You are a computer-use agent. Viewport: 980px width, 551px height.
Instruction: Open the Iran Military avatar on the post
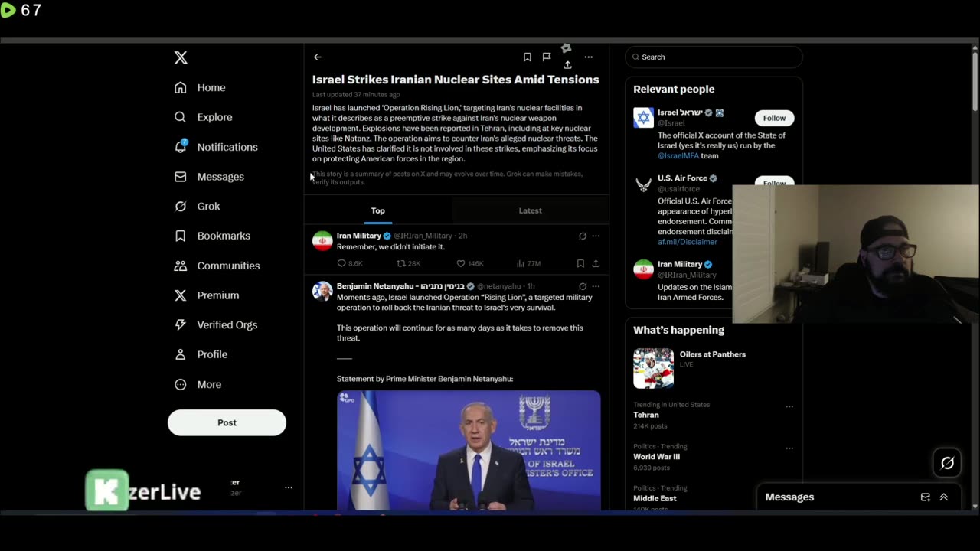click(322, 240)
